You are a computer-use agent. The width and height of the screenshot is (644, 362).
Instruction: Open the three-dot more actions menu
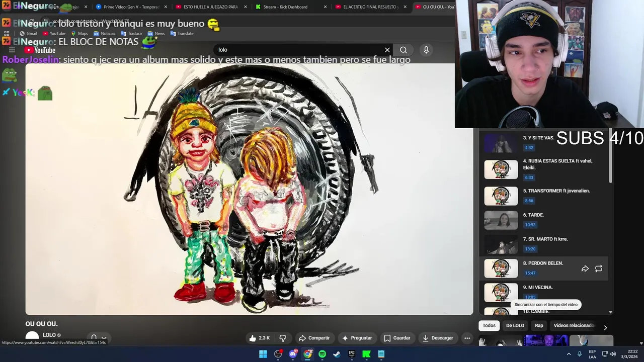coord(467,338)
